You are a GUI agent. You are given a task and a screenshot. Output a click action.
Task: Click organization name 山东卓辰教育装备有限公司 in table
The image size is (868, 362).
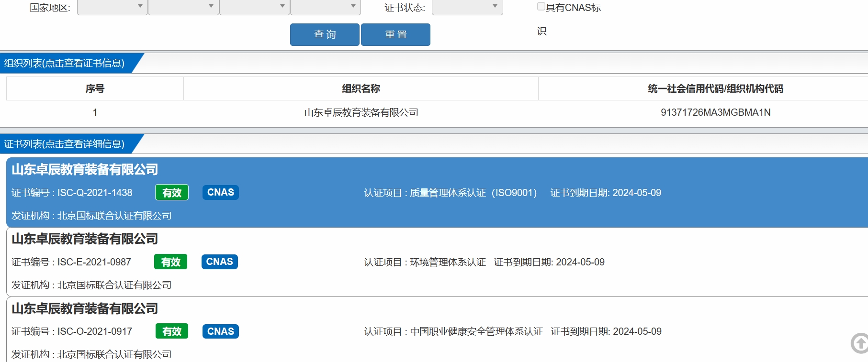[361, 112]
